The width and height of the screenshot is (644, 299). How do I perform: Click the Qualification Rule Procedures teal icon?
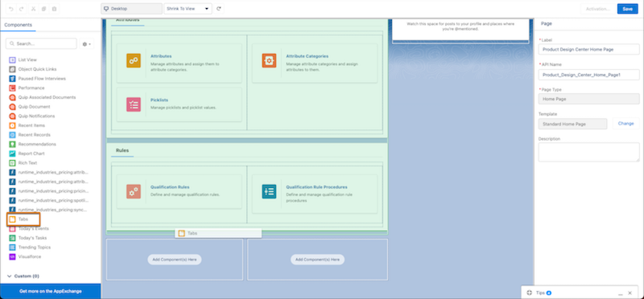tap(269, 191)
